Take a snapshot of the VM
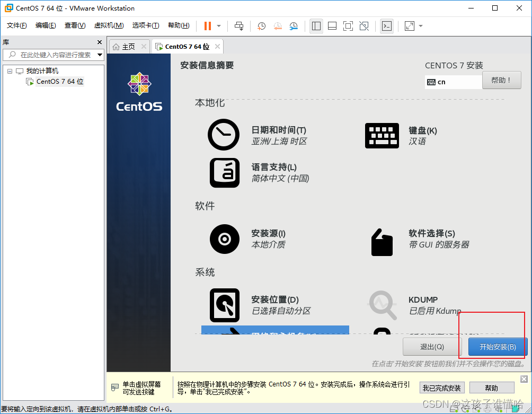Image resolution: width=532 pixels, height=414 pixels. (x=261, y=26)
